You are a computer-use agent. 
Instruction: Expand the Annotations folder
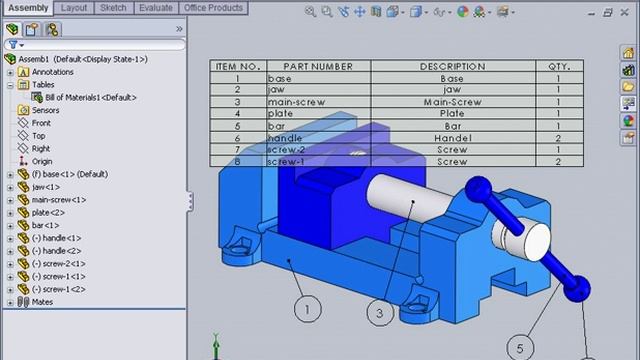click(x=10, y=73)
